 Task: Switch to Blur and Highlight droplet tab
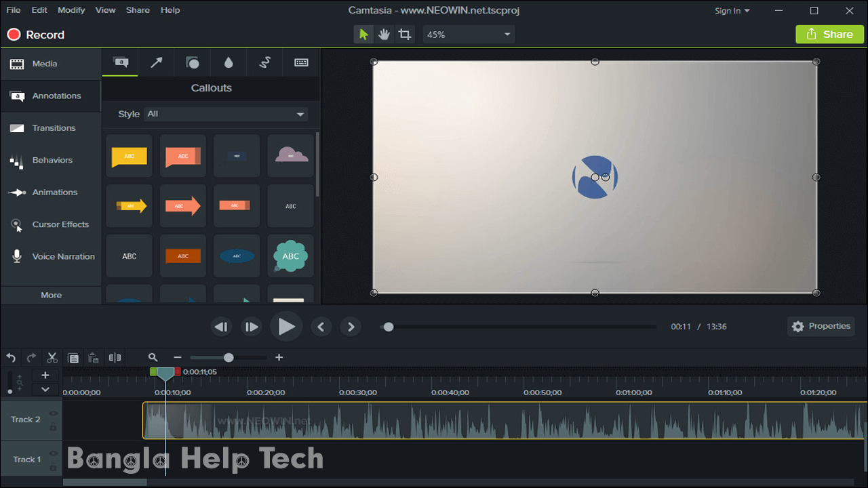(229, 62)
